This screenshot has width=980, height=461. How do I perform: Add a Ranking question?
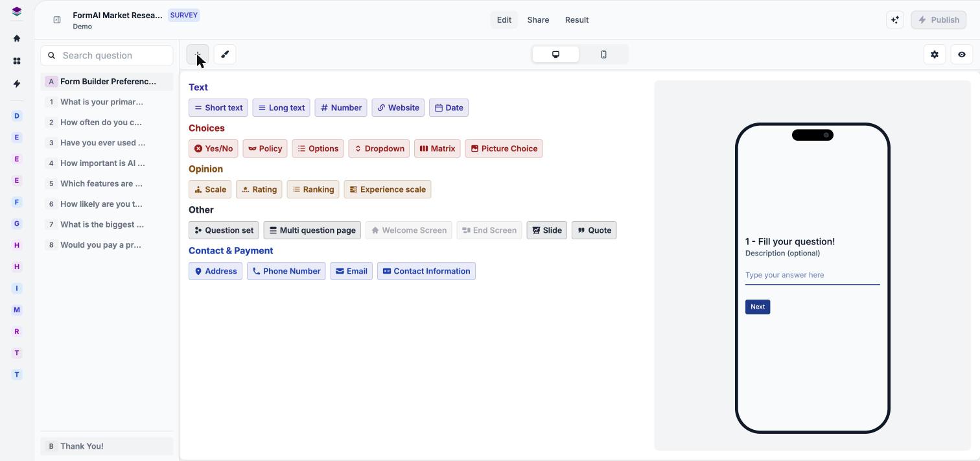(x=313, y=189)
